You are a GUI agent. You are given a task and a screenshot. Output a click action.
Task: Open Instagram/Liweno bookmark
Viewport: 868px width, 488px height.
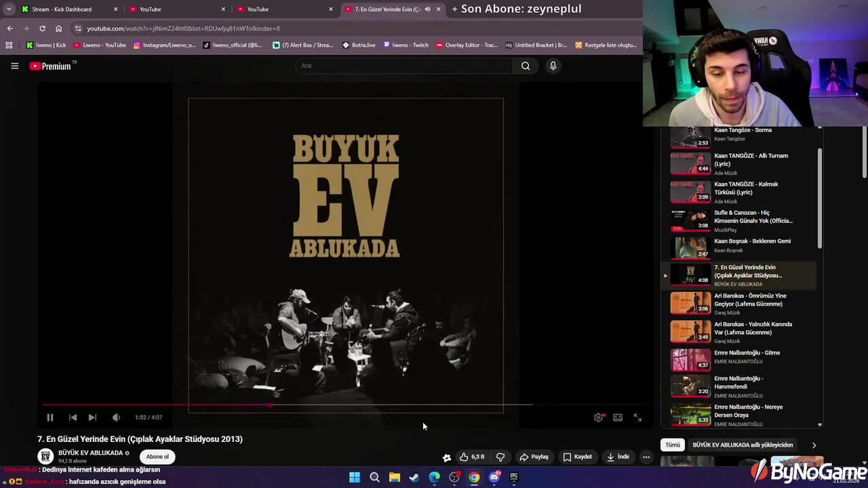165,45
